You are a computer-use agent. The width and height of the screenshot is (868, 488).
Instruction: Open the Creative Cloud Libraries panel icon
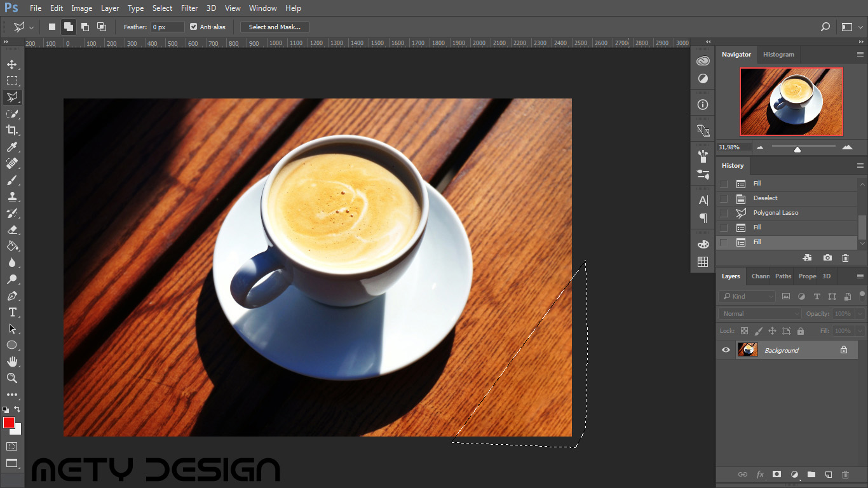(x=703, y=61)
